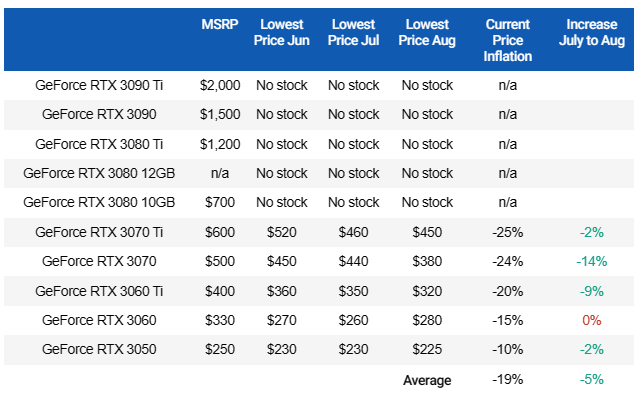Click the GeForce RTX 3070 Ti row label
Image resolution: width=638 pixels, height=408 pixels.
click(x=99, y=232)
